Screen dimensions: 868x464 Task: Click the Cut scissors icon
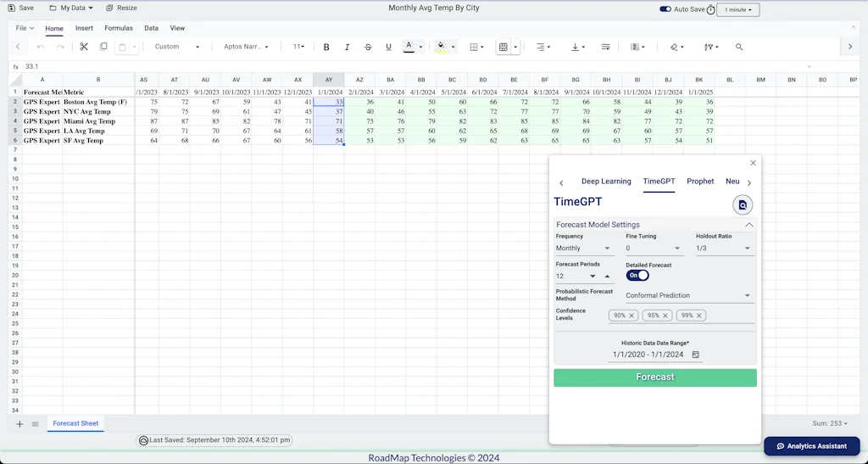pyautogui.click(x=83, y=47)
